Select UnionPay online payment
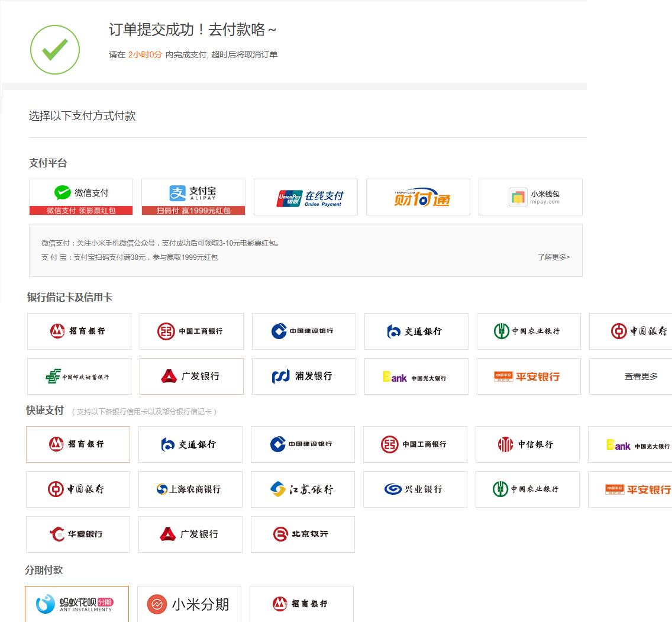Screen dimensions: 672x622 coord(305,197)
